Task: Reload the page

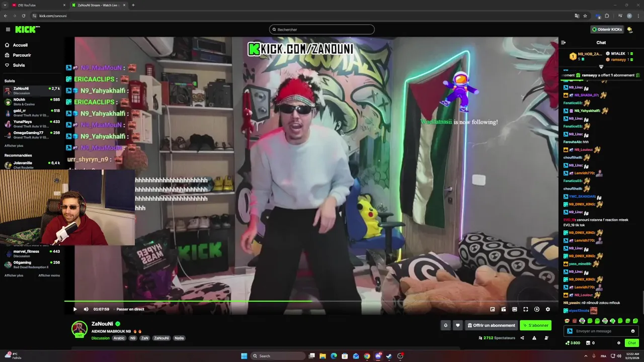Action: 23,16
